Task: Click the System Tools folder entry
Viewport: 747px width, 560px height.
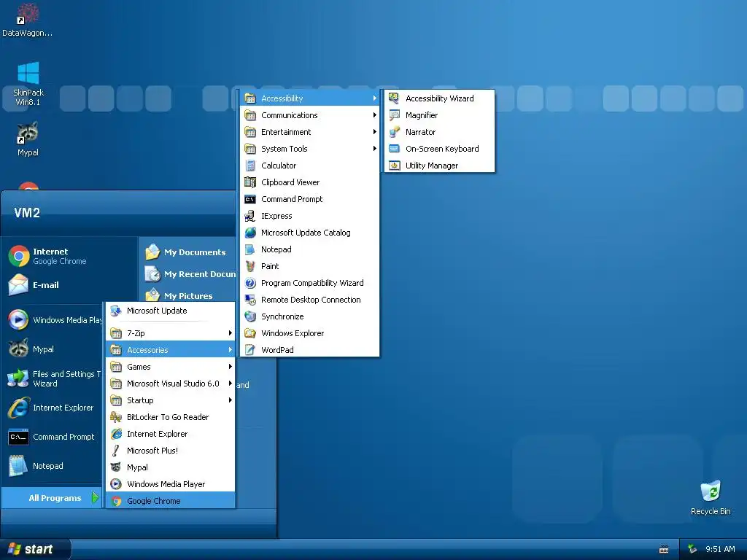Action: click(310, 149)
